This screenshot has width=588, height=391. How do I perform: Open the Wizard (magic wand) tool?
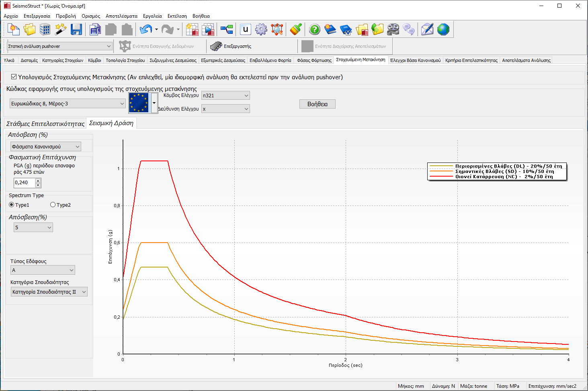click(61, 29)
